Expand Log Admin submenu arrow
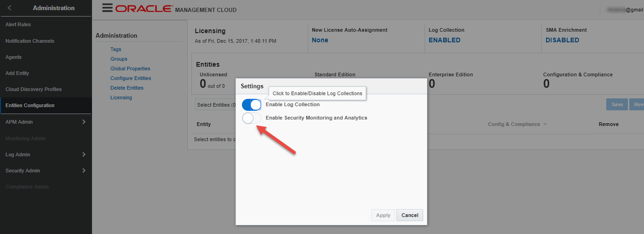This screenshot has width=644, height=234. tap(84, 154)
